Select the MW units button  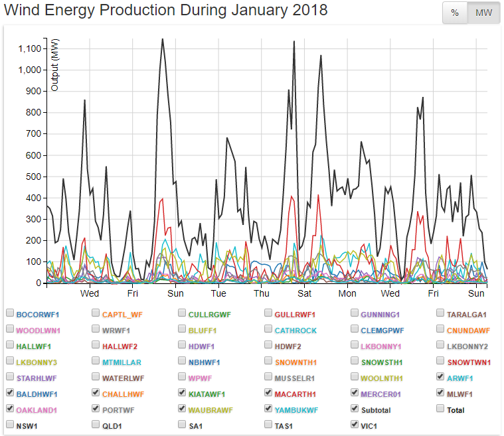[483, 13]
